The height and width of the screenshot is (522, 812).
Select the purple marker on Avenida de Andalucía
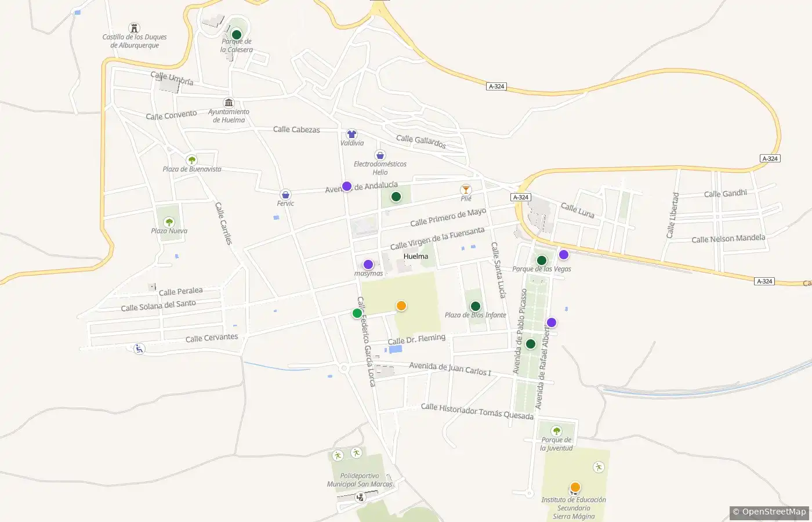pyautogui.click(x=347, y=186)
